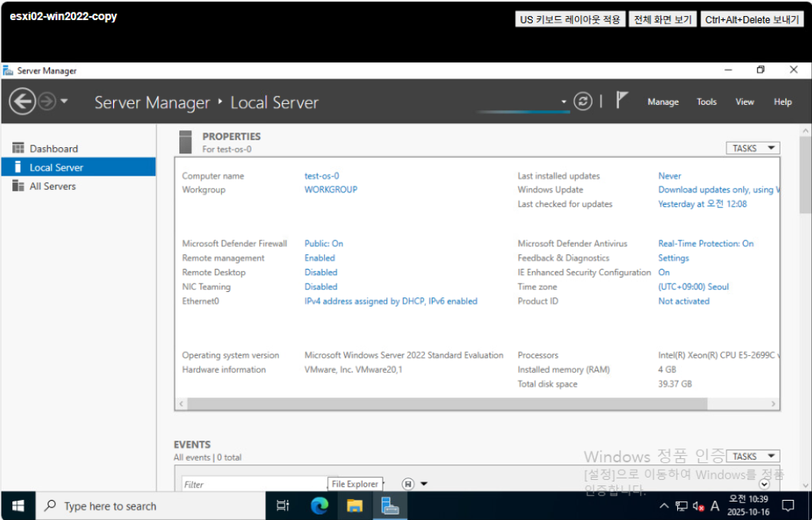
Task: Open the Help menu
Action: [x=783, y=102]
